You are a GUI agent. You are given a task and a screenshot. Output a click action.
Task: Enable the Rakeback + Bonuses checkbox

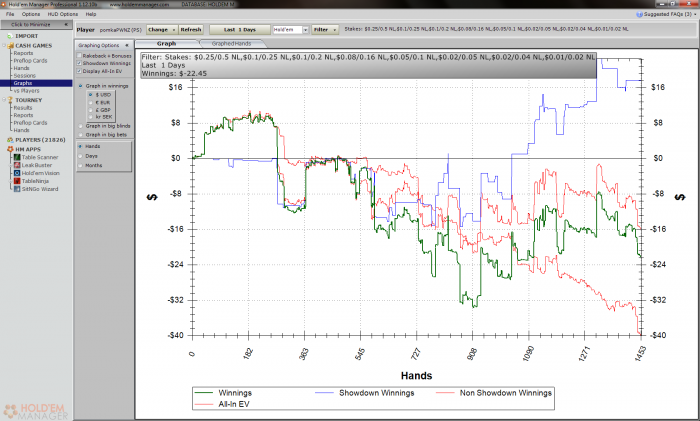79,56
